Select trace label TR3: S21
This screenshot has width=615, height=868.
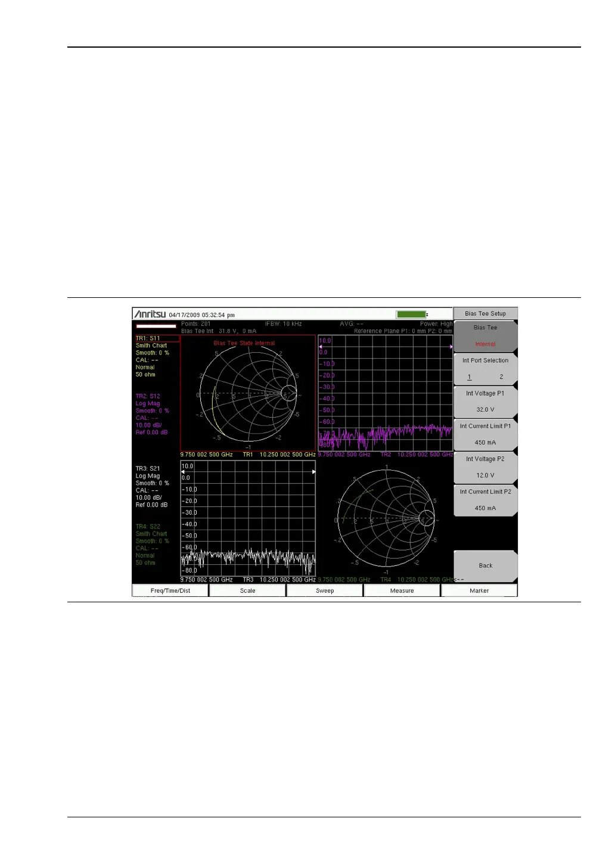click(148, 468)
